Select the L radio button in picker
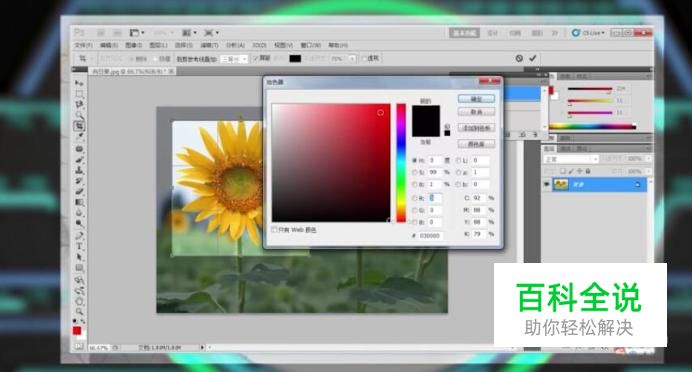 click(458, 161)
